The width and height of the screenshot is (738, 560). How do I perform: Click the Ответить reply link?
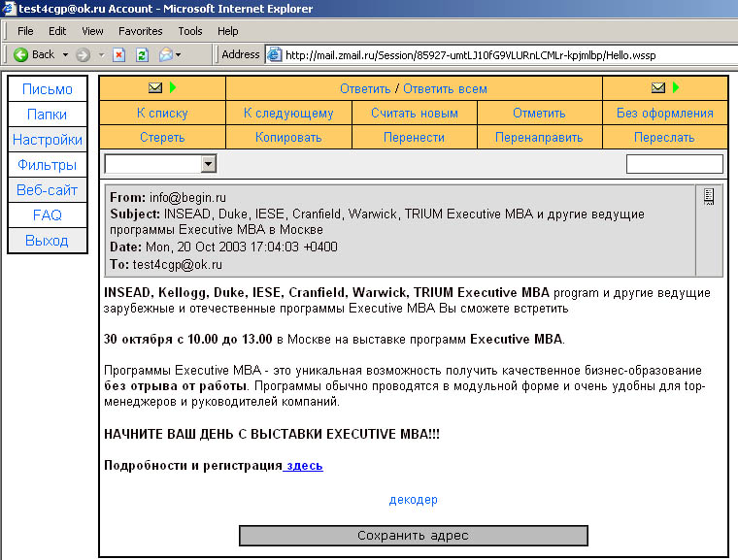[x=365, y=89]
